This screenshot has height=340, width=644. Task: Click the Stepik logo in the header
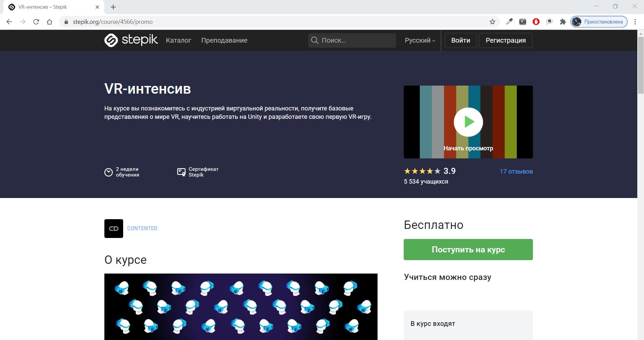131,40
